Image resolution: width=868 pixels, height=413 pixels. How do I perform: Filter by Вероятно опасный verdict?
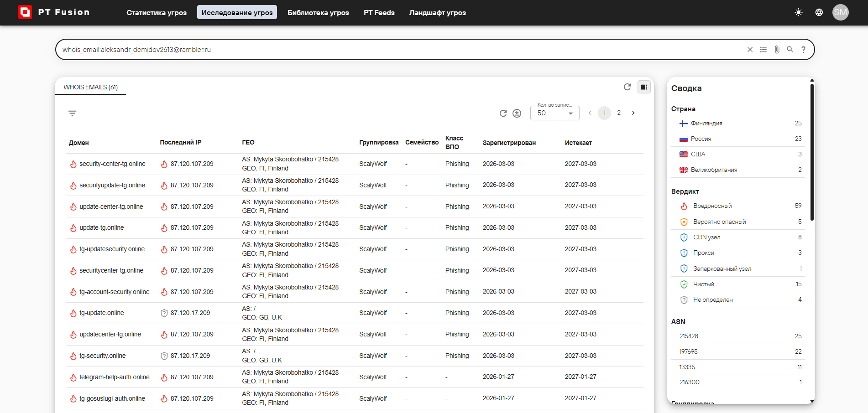point(738,222)
